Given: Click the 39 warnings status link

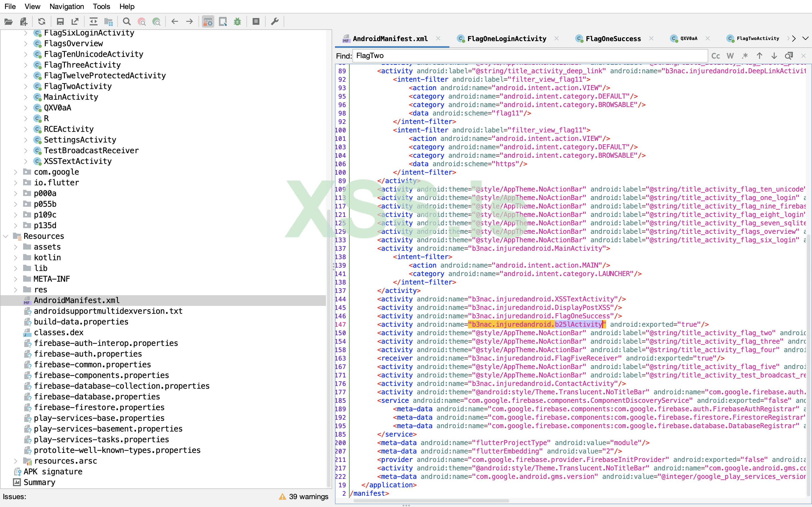Looking at the screenshot, I should [x=308, y=497].
